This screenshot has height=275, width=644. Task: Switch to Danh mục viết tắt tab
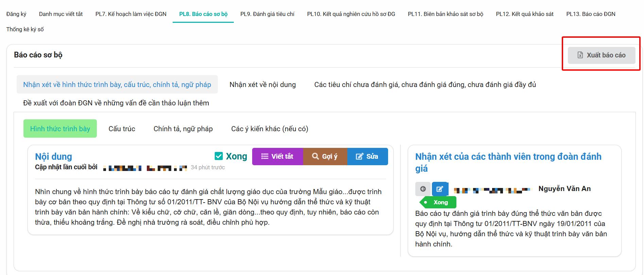[61, 14]
